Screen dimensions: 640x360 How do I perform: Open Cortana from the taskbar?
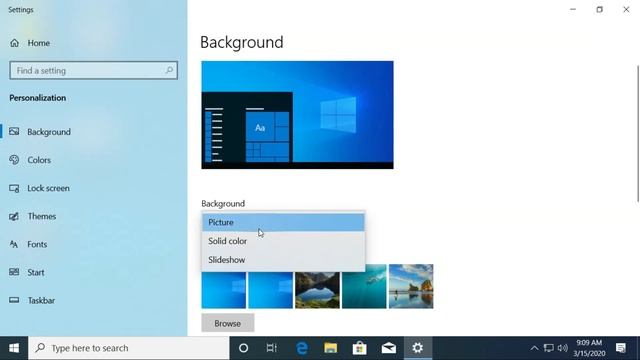click(x=244, y=348)
